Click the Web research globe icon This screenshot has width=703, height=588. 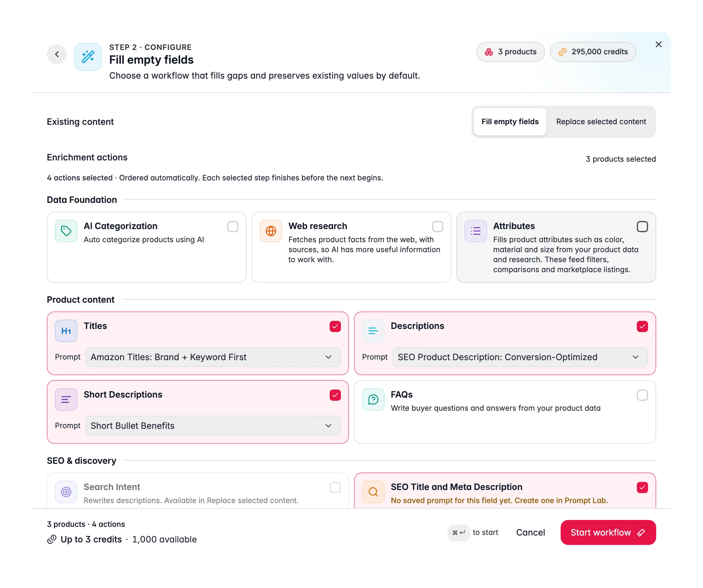pyautogui.click(x=271, y=231)
